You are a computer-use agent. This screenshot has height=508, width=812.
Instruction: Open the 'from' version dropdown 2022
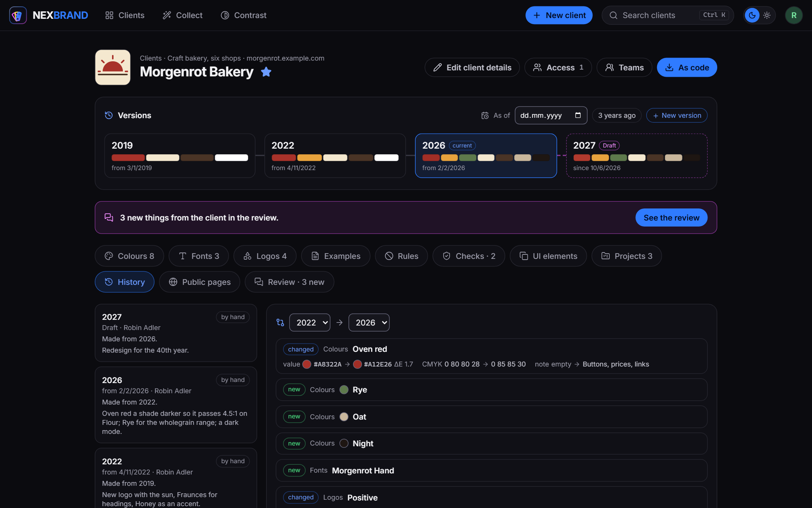pyautogui.click(x=310, y=322)
